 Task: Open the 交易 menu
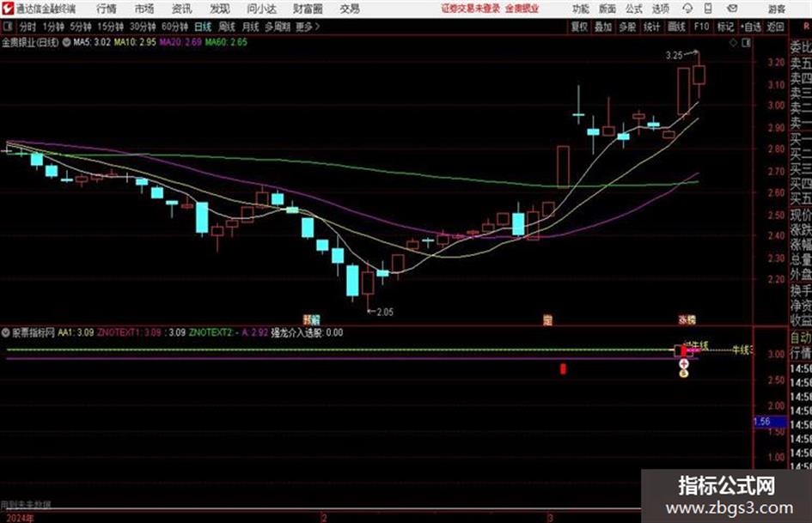click(350, 9)
